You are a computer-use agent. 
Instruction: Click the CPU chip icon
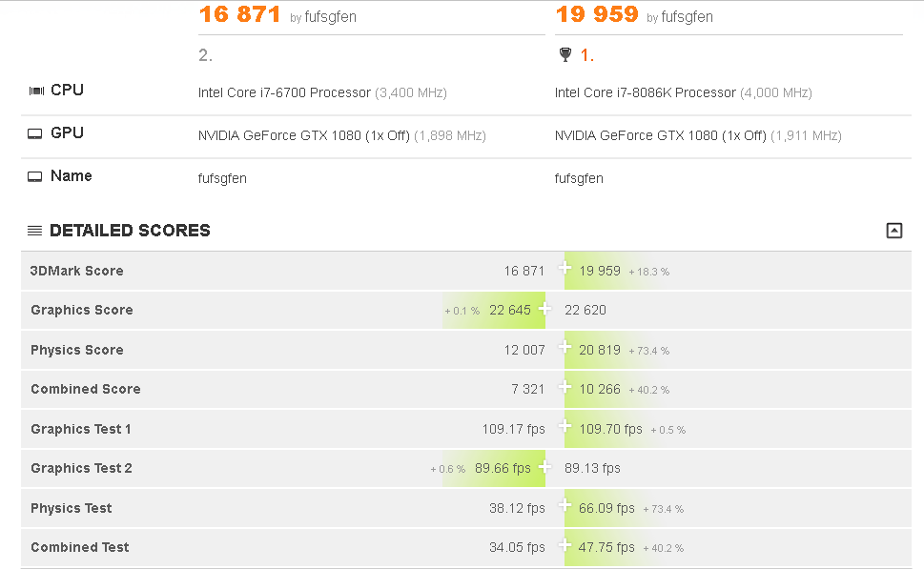click(x=36, y=91)
